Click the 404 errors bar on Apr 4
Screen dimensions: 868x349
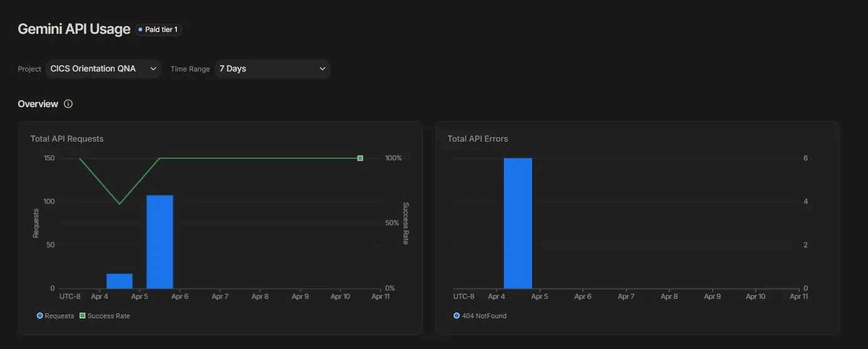(518, 223)
